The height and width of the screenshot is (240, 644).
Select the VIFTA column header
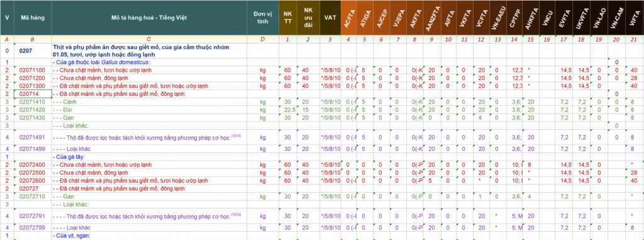(x=634, y=18)
